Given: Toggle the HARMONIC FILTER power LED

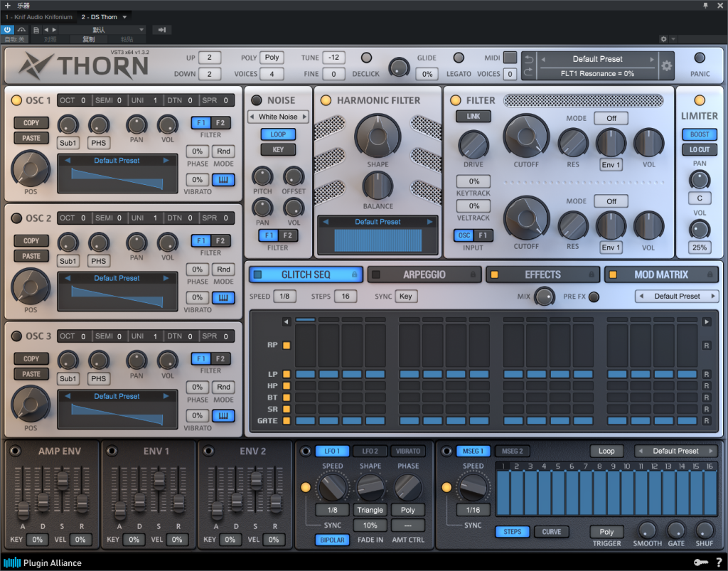Looking at the screenshot, I should click(x=326, y=100).
